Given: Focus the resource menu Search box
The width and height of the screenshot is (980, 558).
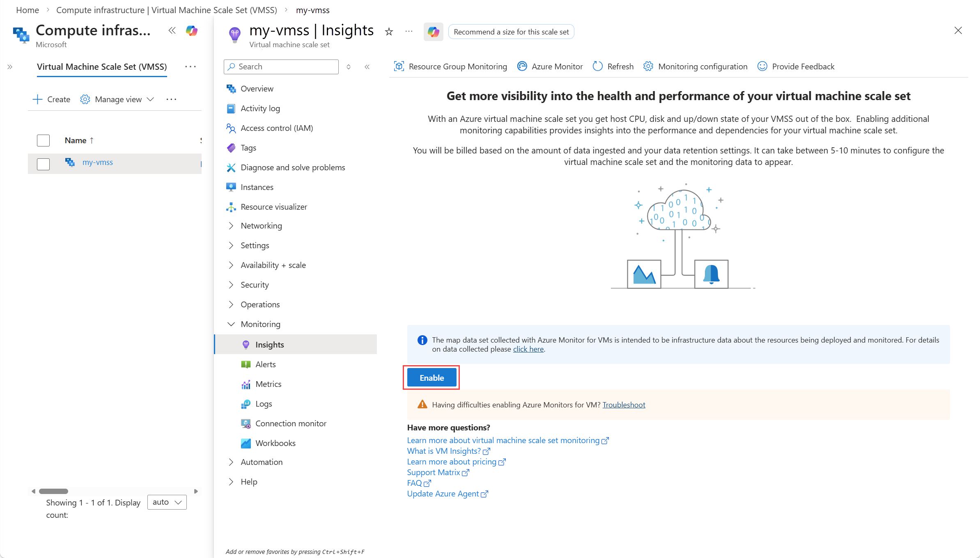Looking at the screenshot, I should (x=281, y=67).
